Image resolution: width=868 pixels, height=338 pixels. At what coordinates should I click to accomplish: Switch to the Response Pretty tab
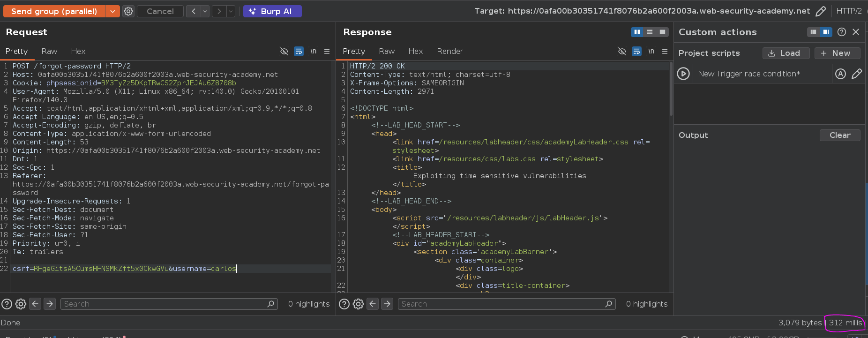[354, 51]
